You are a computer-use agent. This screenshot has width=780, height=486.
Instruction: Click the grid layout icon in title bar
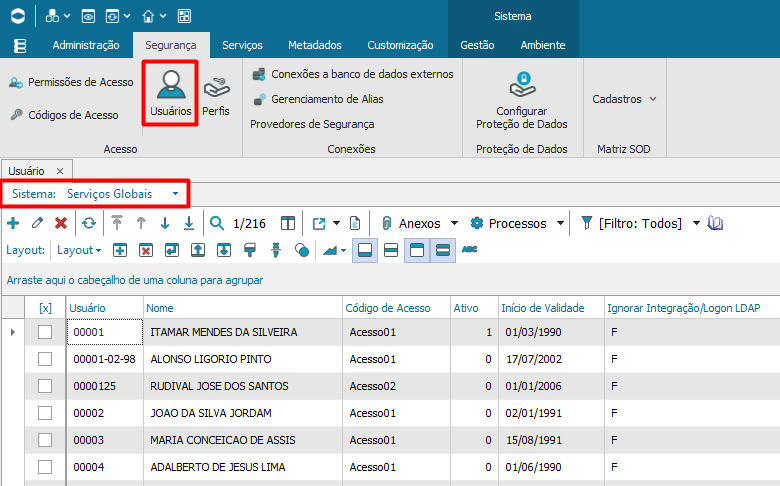click(185, 16)
